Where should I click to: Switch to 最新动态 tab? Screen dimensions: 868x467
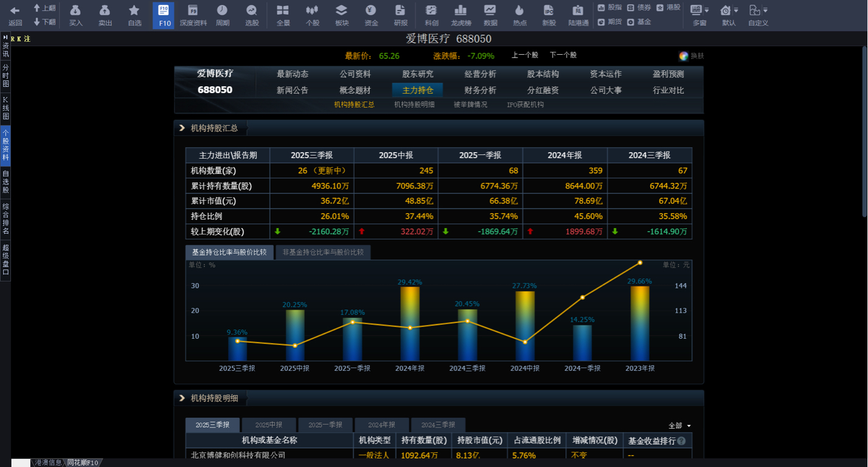[x=293, y=74]
